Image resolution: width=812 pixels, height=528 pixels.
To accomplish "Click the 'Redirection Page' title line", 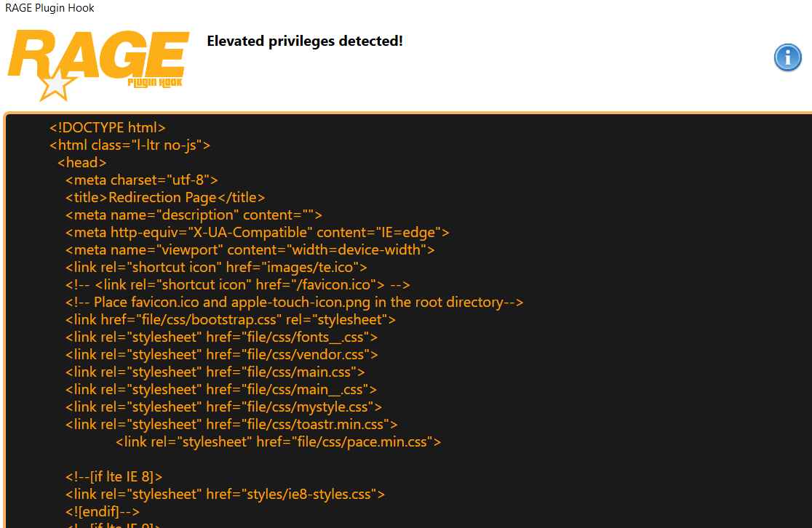I will 165,198.
